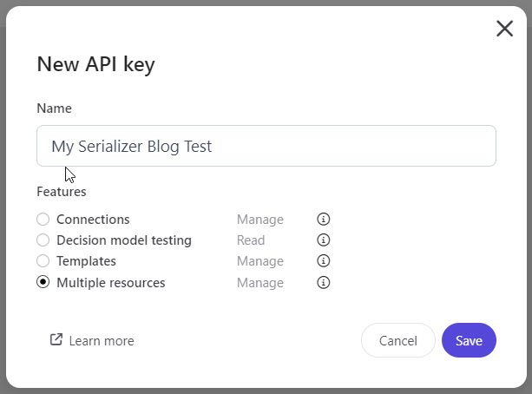This screenshot has height=394, width=532.
Task: Show info for the Templates feature
Action: pos(324,261)
